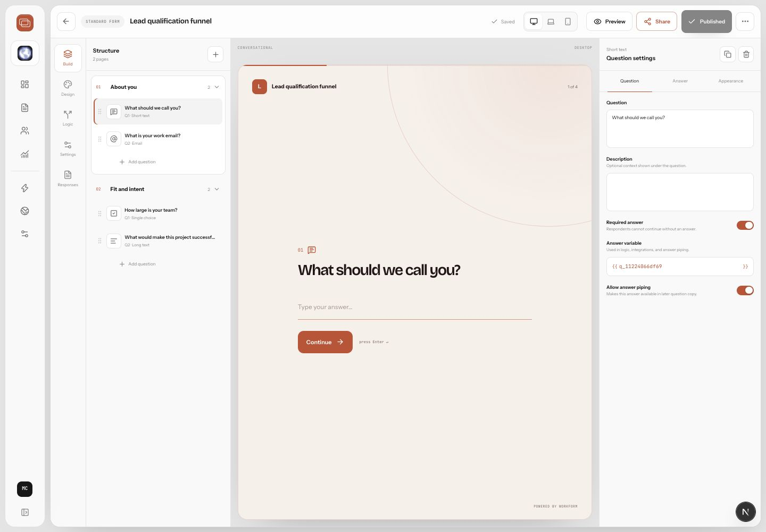Switch to mobile preview device

click(x=568, y=22)
